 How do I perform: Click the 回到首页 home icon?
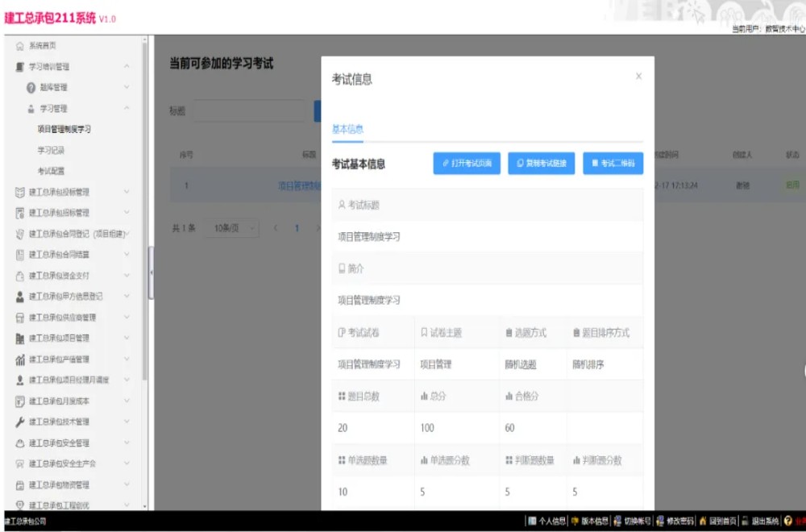703,522
